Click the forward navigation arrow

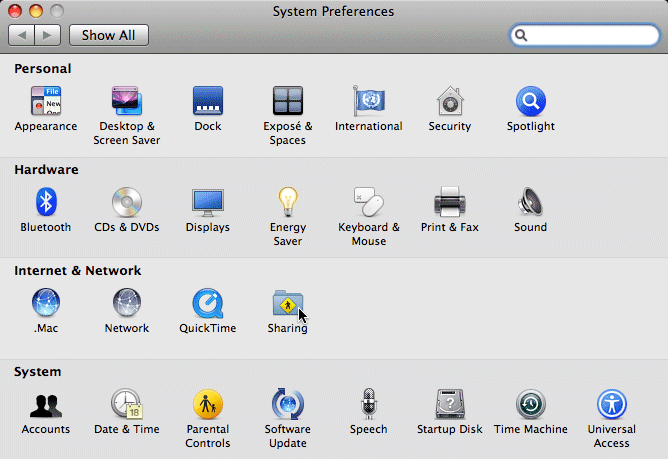click(x=49, y=35)
